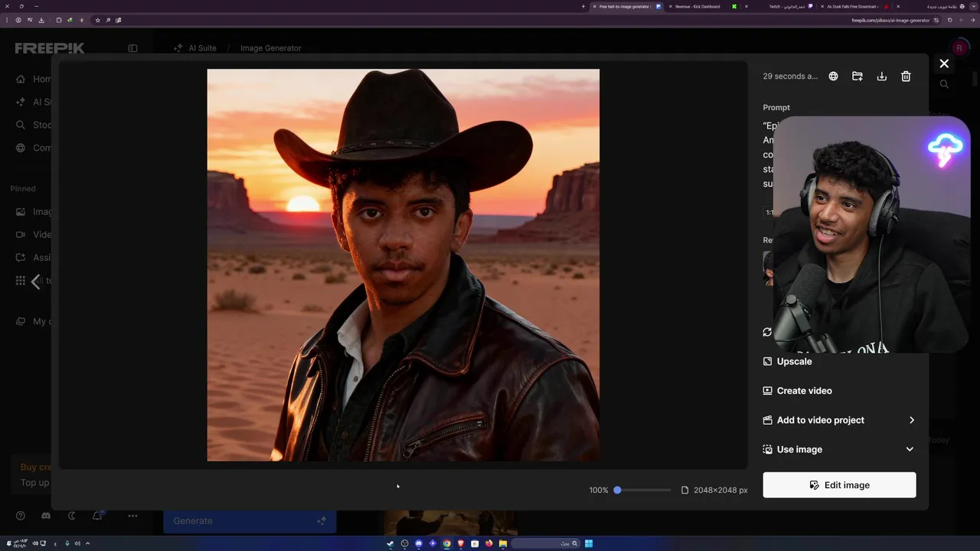Open notifications bell icon
The image size is (980, 551).
[97, 516]
